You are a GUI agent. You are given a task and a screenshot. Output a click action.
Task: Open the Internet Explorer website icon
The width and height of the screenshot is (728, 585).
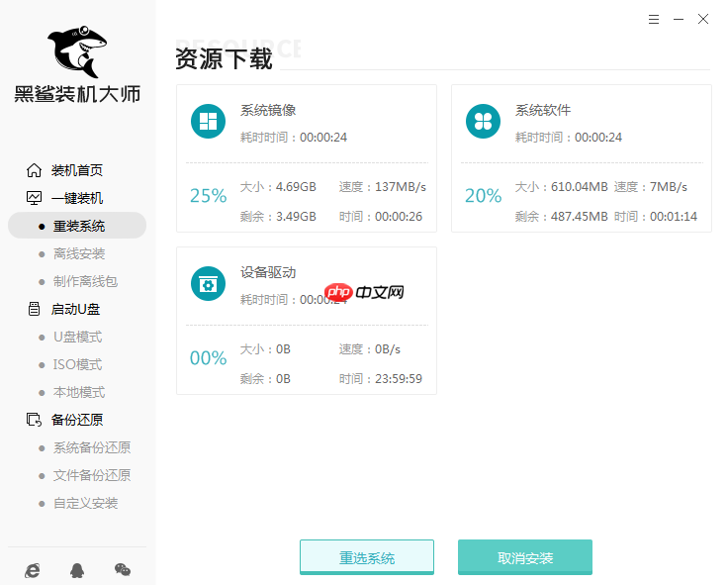point(32,570)
